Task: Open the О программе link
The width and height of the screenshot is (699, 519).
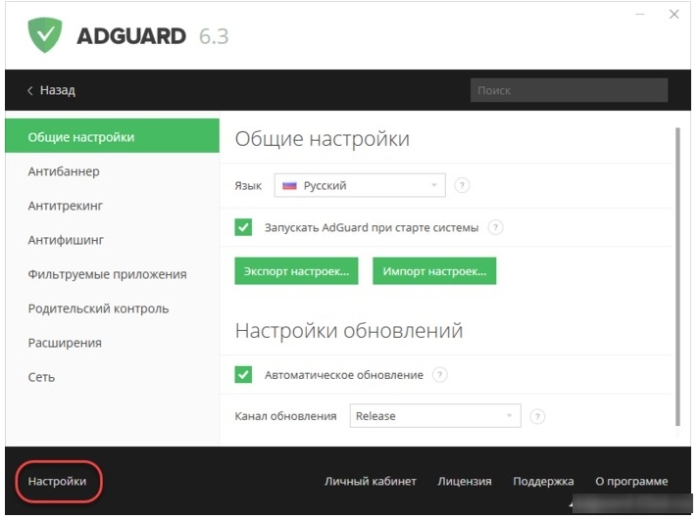Action: point(631,481)
